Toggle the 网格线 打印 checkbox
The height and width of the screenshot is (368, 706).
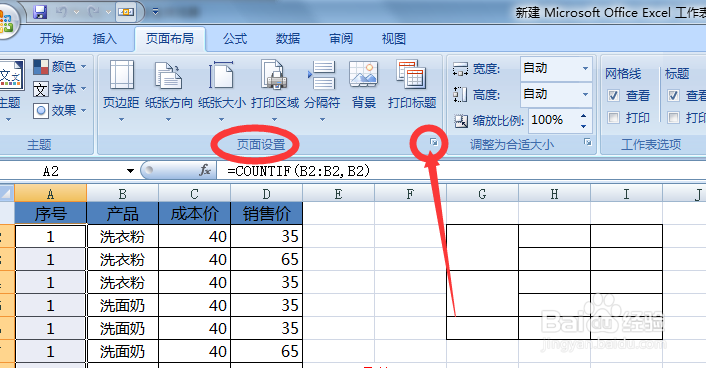[x=613, y=118]
